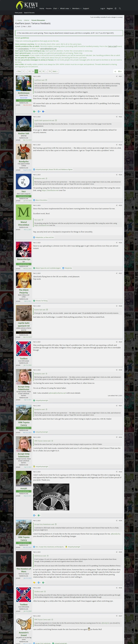Click the share icon on post #323
138x644 pixels.
pyautogui.click(x=117, y=145)
